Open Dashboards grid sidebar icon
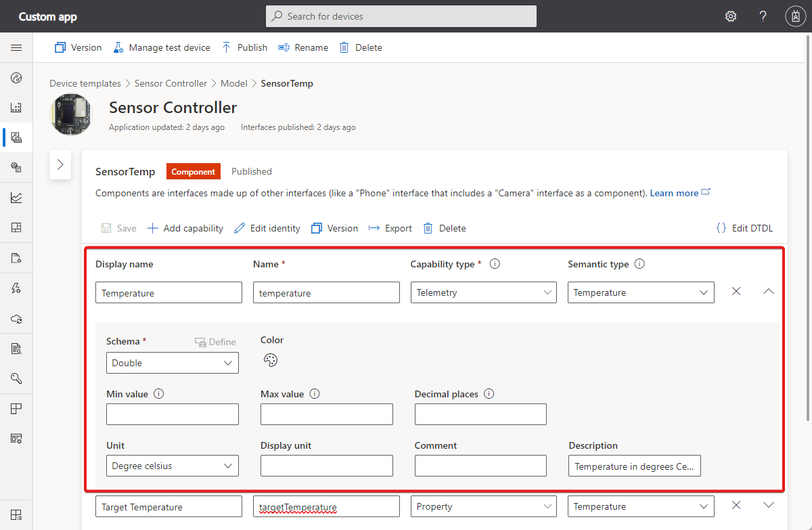 point(16,228)
